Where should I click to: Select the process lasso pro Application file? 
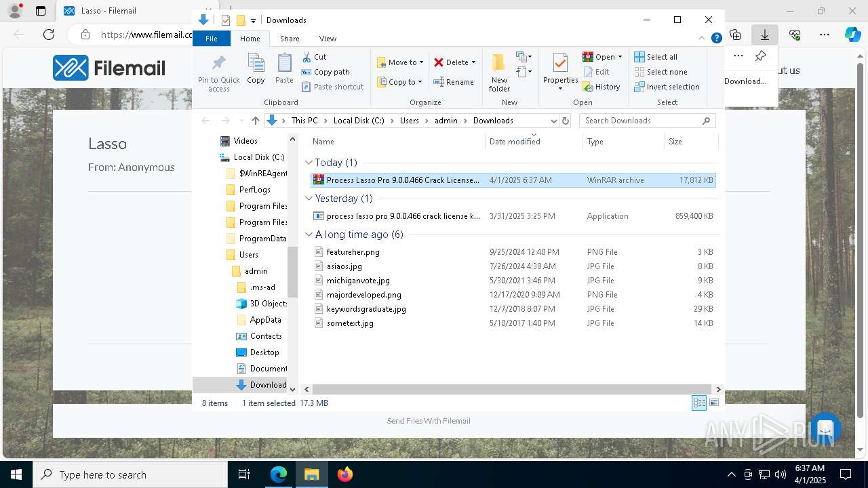(513, 216)
